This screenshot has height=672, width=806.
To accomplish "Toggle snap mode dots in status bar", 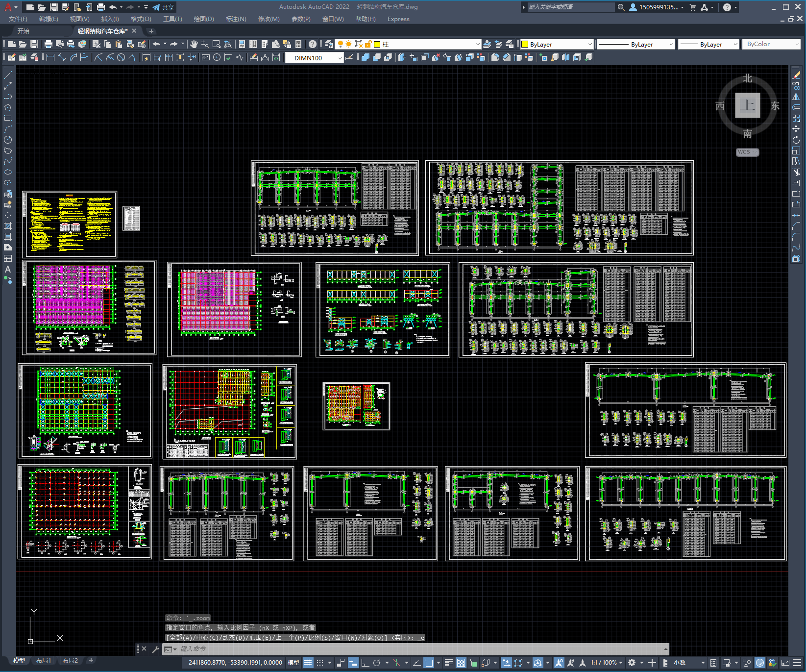I will tap(320, 663).
